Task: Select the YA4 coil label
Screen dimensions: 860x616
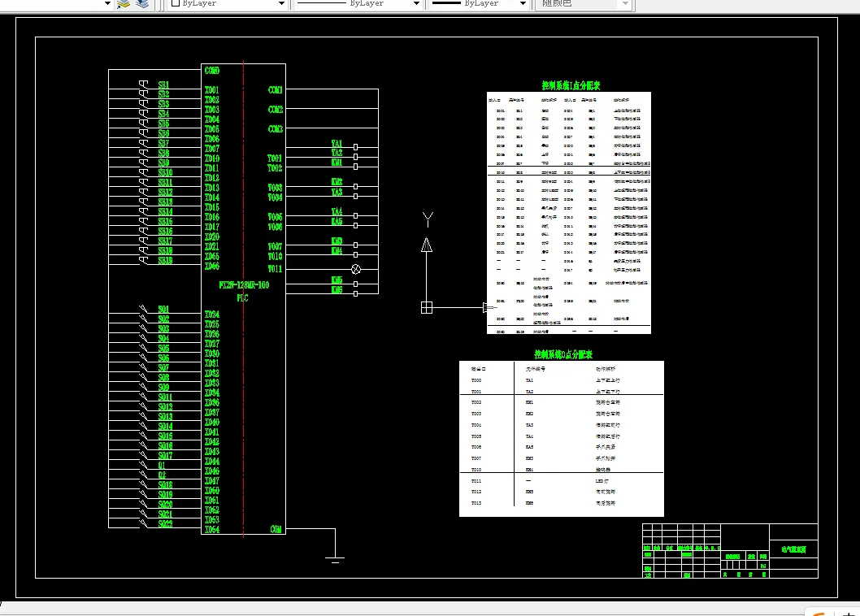Action: click(x=337, y=211)
